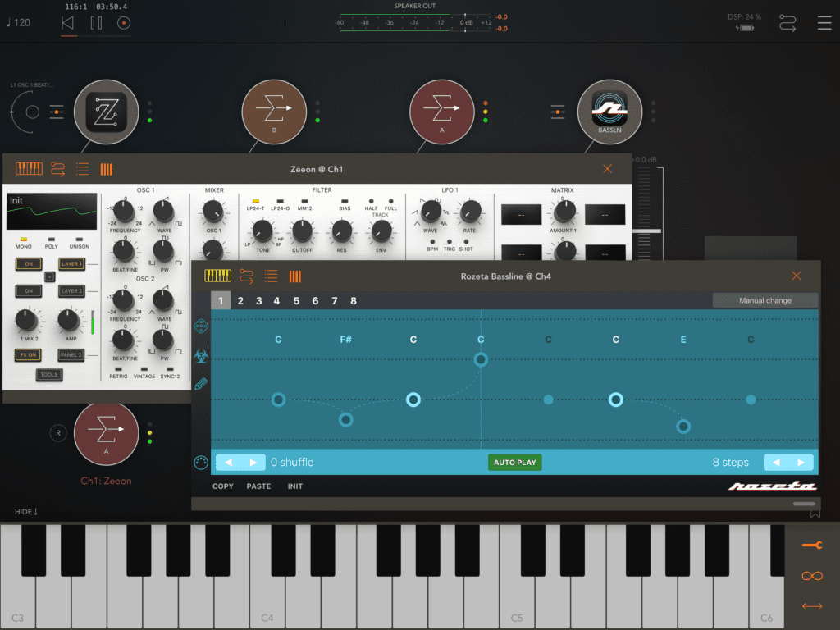Screen dimensions: 840x630
Task: Enable UNISON mode in Zeeon
Action: click(80, 240)
